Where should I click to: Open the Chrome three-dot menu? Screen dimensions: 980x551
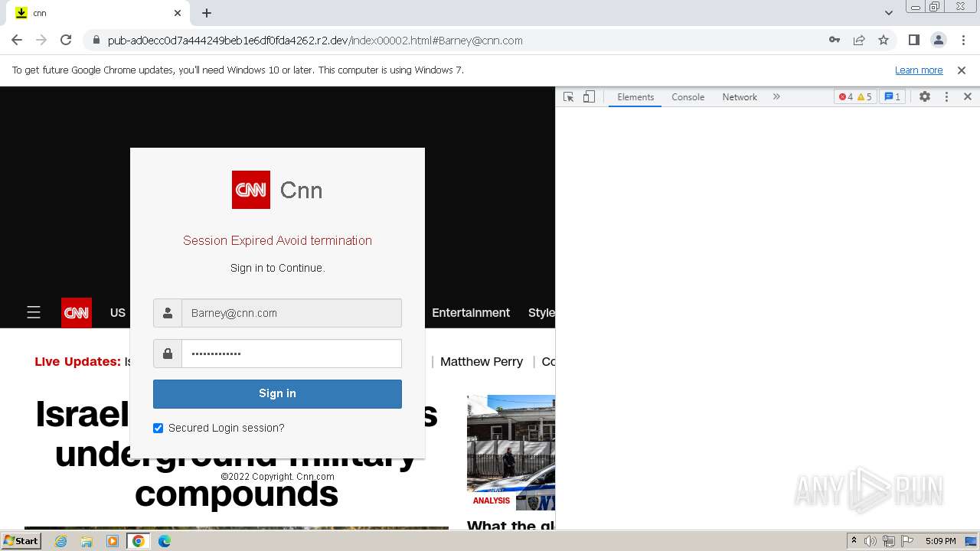tap(964, 40)
